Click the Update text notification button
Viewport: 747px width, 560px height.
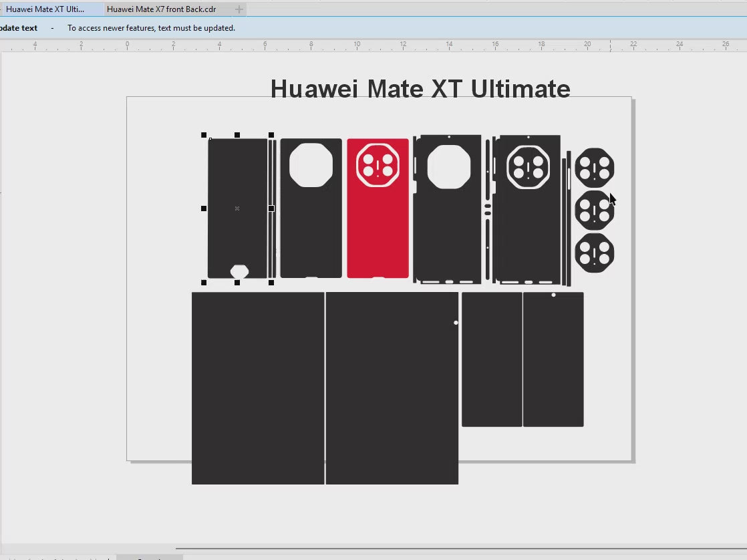pos(19,28)
